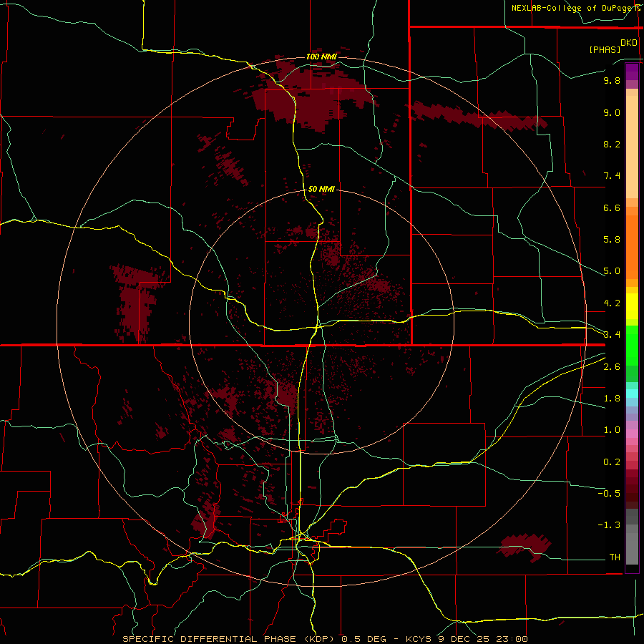Click the 1.8 value on color scale
Viewport: 644px width, 644px height.
coord(612,399)
